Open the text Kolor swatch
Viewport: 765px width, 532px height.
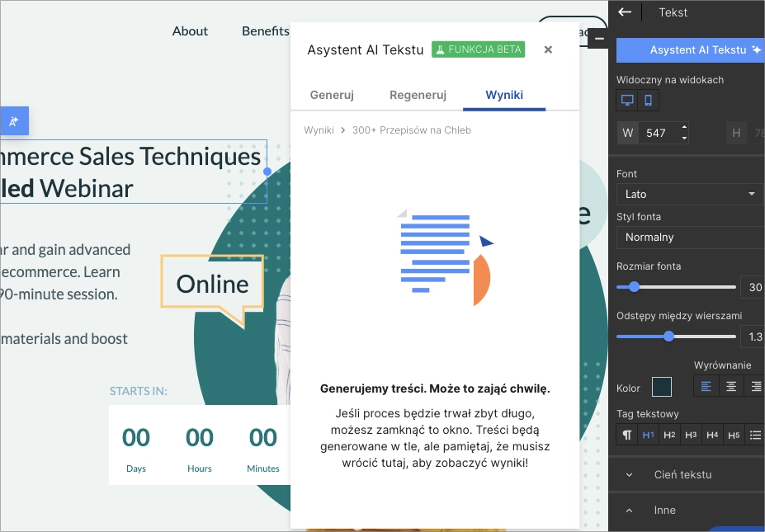[662, 387]
